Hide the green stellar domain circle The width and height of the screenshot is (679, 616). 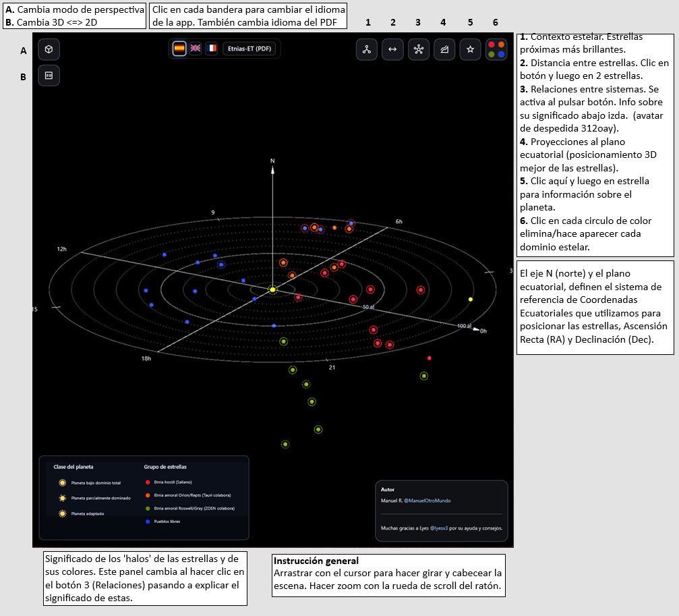click(492, 55)
